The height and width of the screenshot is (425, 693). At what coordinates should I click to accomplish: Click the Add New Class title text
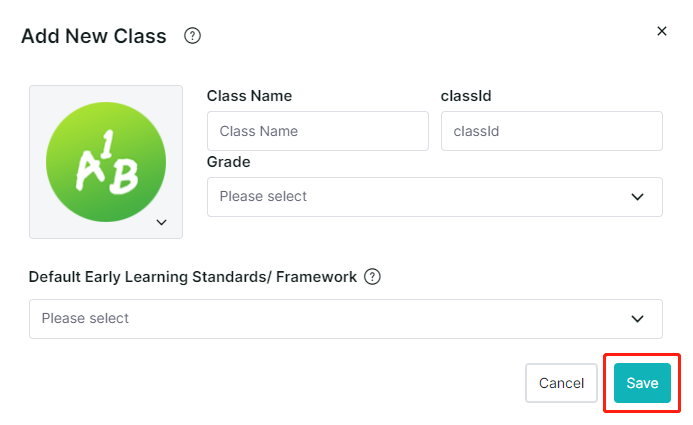click(94, 36)
